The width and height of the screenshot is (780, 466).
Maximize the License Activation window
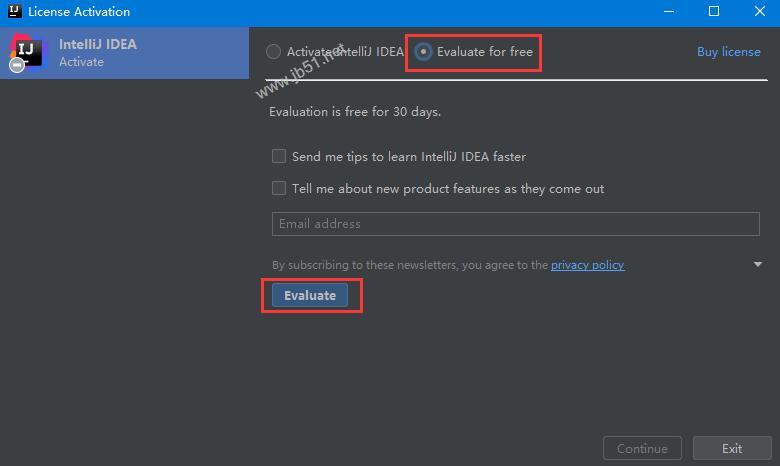[714, 12]
